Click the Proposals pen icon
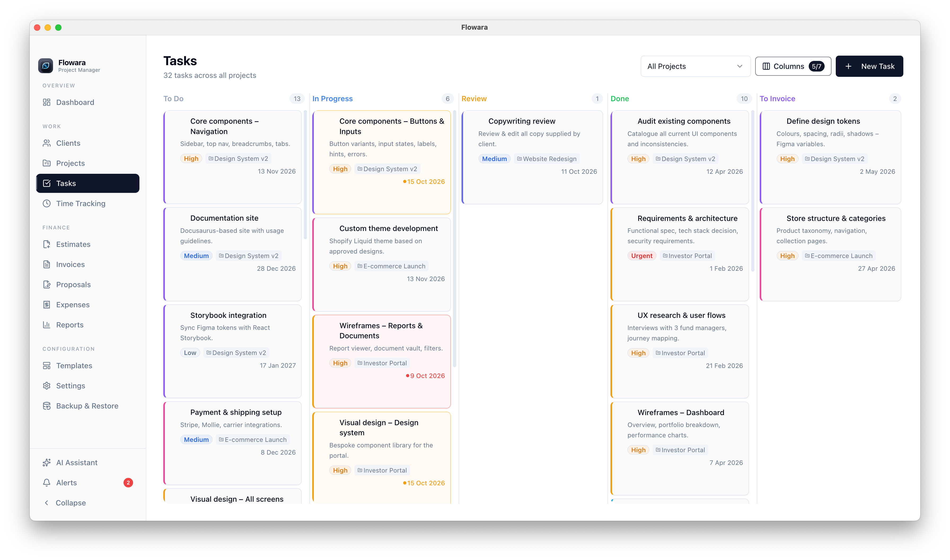 click(46, 285)
